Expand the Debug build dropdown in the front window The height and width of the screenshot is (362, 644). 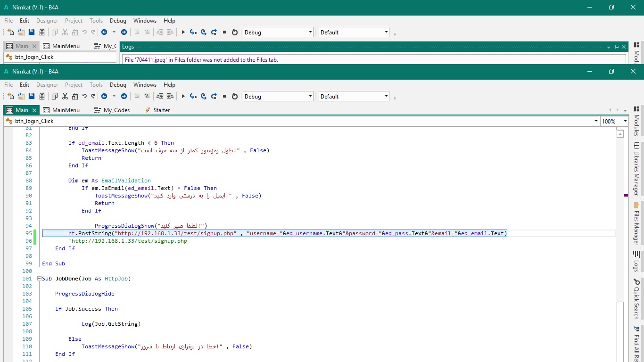point(310,97)
